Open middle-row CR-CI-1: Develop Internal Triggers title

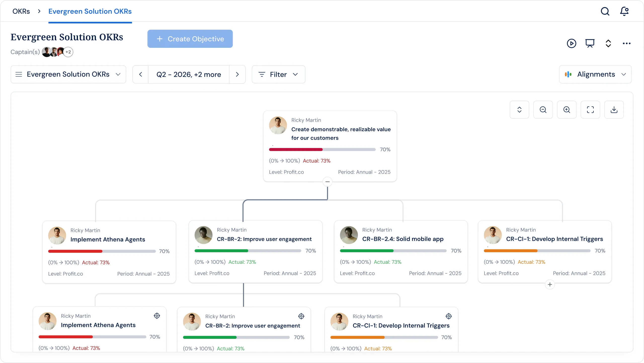(554, 239)
